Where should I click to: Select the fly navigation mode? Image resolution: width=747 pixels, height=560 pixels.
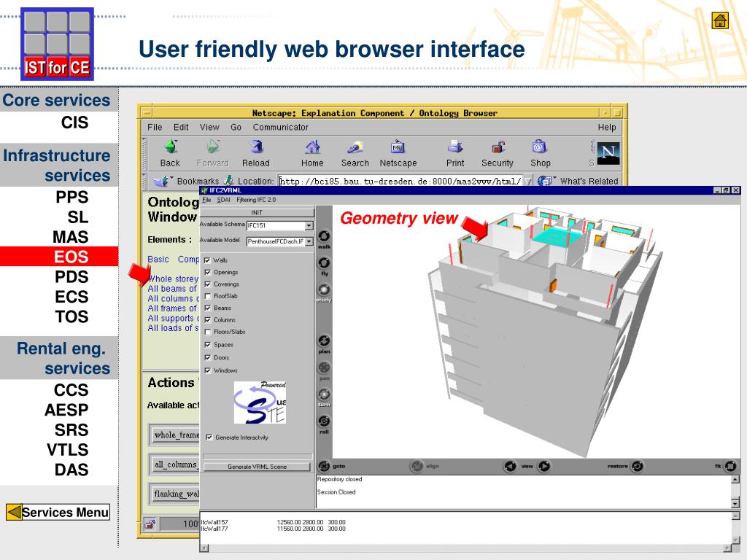[324, 262]
